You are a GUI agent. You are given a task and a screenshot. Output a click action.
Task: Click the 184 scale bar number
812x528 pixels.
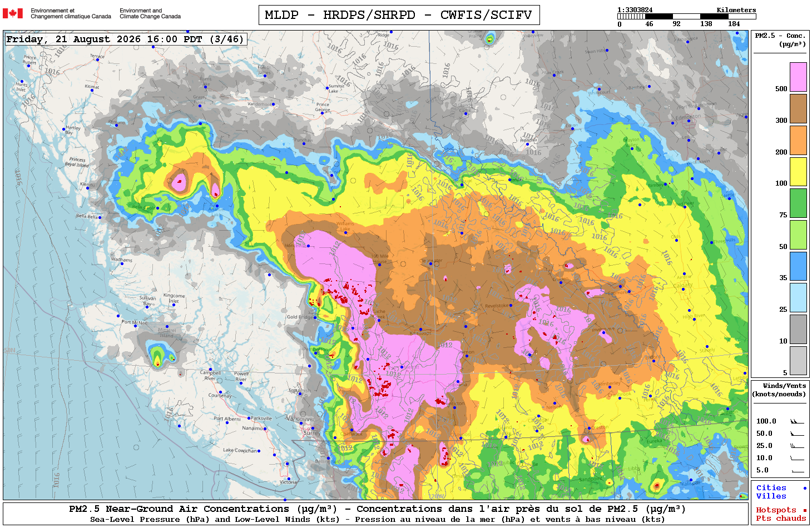(x=734, y=24)
